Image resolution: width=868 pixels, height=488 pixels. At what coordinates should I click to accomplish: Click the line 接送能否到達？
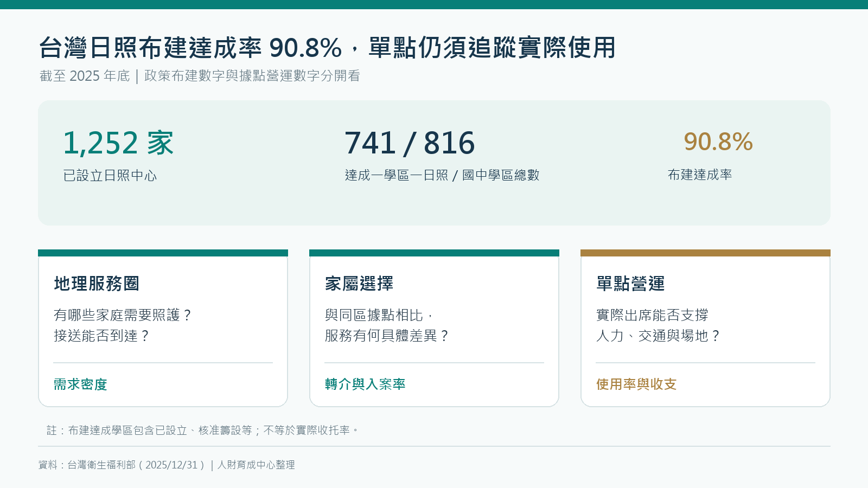point(102,336)
